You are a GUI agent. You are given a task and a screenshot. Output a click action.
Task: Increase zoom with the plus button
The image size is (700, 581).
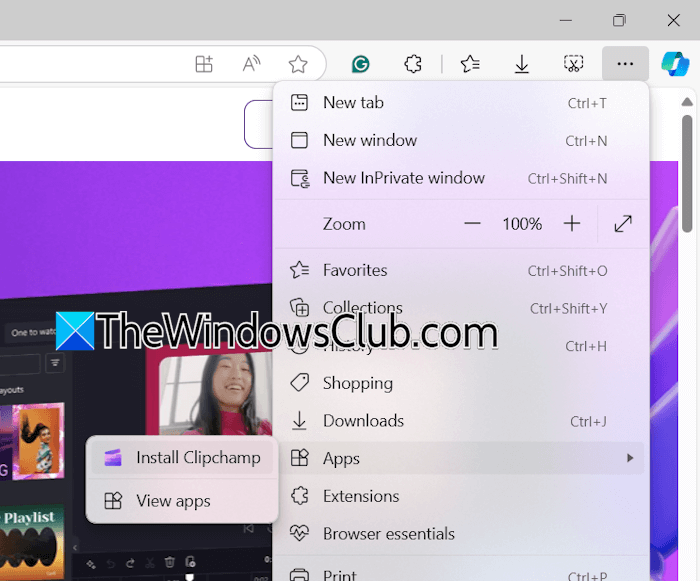point(572,223)
